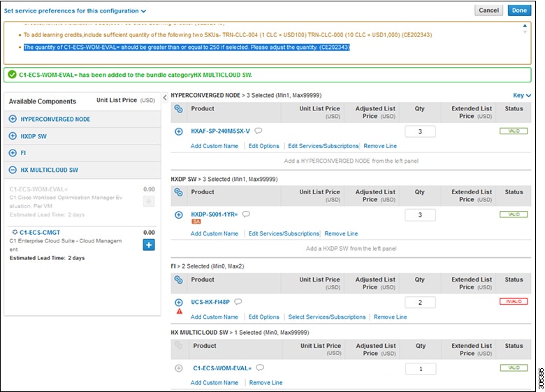Click the Done button
Screen dimensions: 545x392
tap(519, 10)
